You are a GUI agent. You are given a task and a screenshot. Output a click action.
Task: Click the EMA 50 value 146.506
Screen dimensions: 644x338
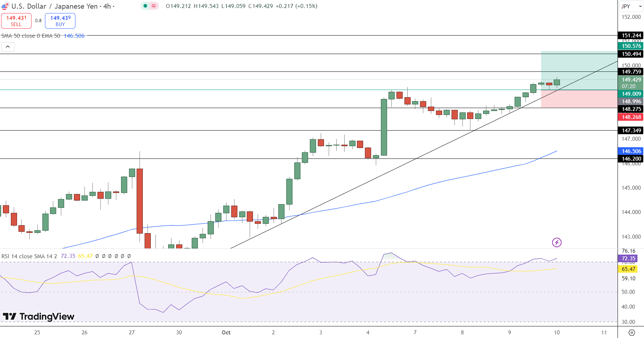click(74, 36)
